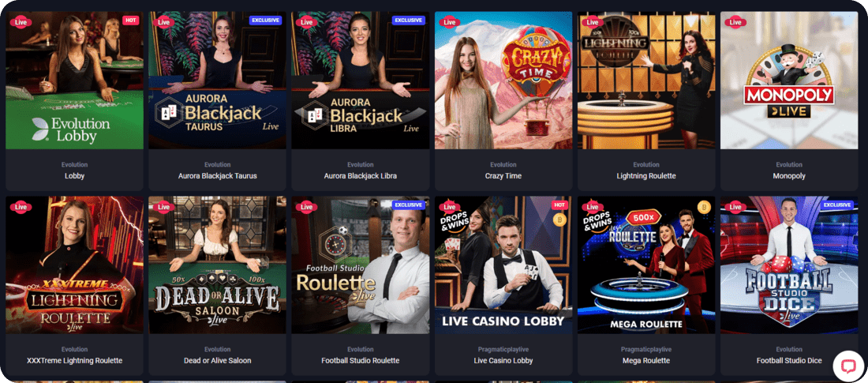Click the HOT badge on Evolution Lobby tile
Viewport: 868px width, 383px height.
coord(131,21)
